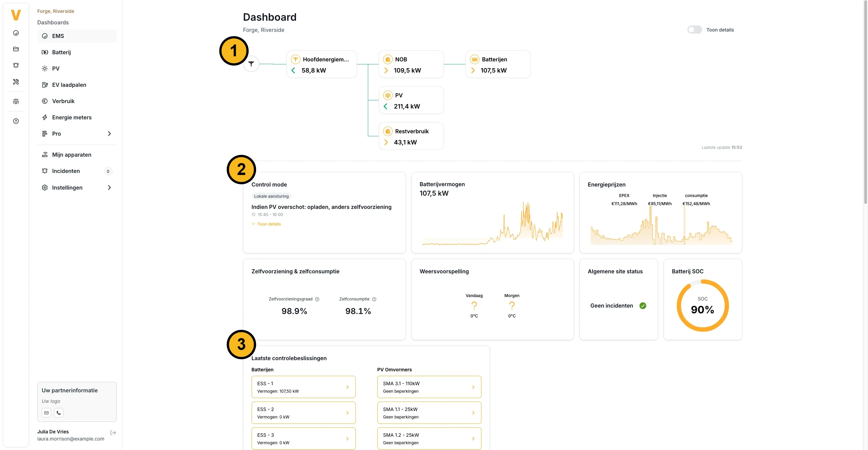The height and width of the screenshot is (450, 868).
Task: Open the Energie meters menu item
Action: [x=77, y=117]
